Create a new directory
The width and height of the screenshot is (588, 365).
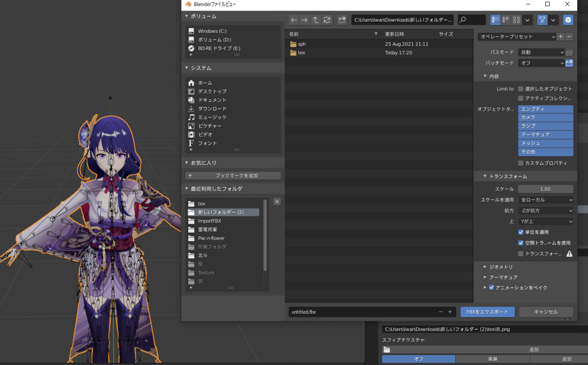[342, 20]
